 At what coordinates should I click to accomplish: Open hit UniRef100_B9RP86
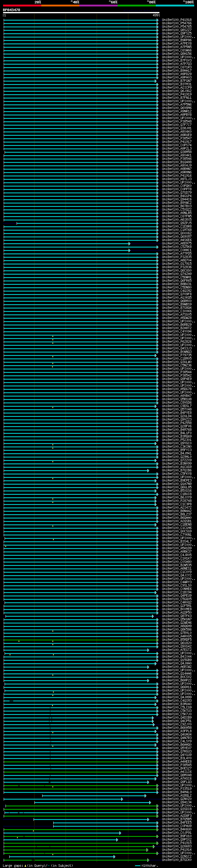tap(177, 40)
